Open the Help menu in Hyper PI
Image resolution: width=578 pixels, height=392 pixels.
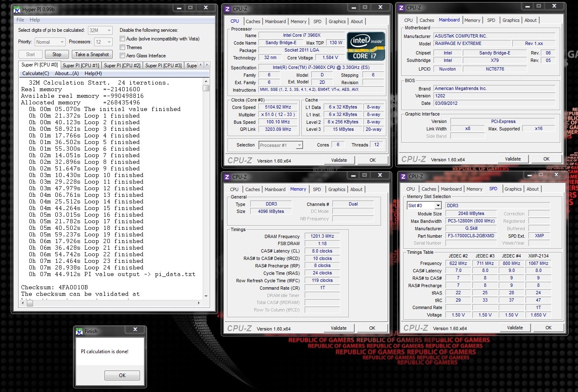[x=35, y=20]
